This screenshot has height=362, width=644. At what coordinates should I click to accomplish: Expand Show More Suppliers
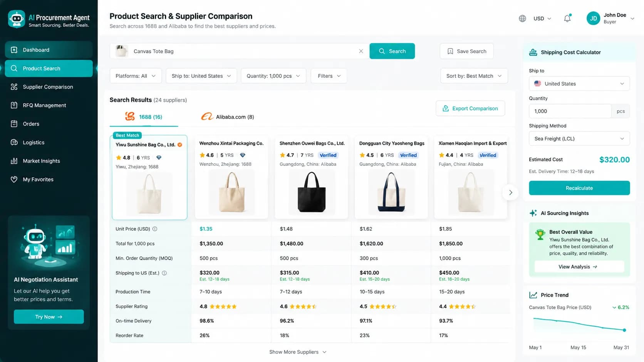pyautogui.click(x=298, y=352)
